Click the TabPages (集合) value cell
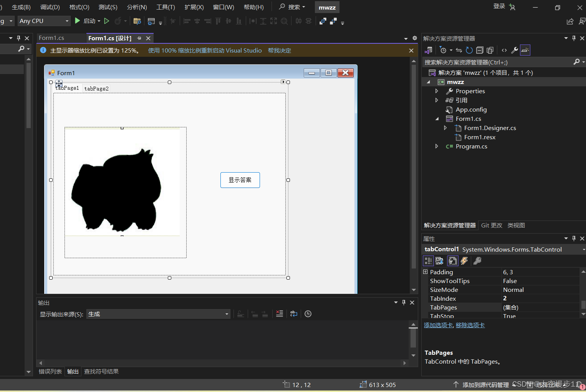The height and width of the screenshot is (392, 586). pyautogui.click(x=540, y=307)
